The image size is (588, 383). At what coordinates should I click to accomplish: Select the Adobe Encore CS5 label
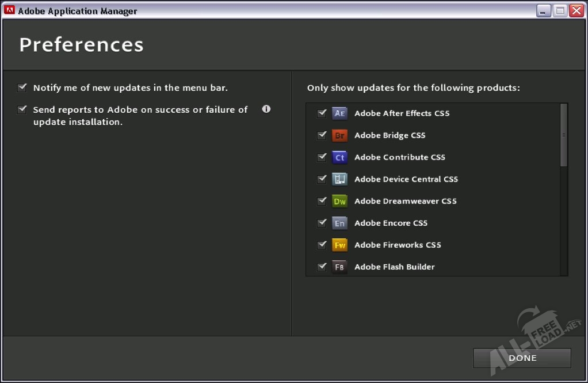[x=391, y=223]
